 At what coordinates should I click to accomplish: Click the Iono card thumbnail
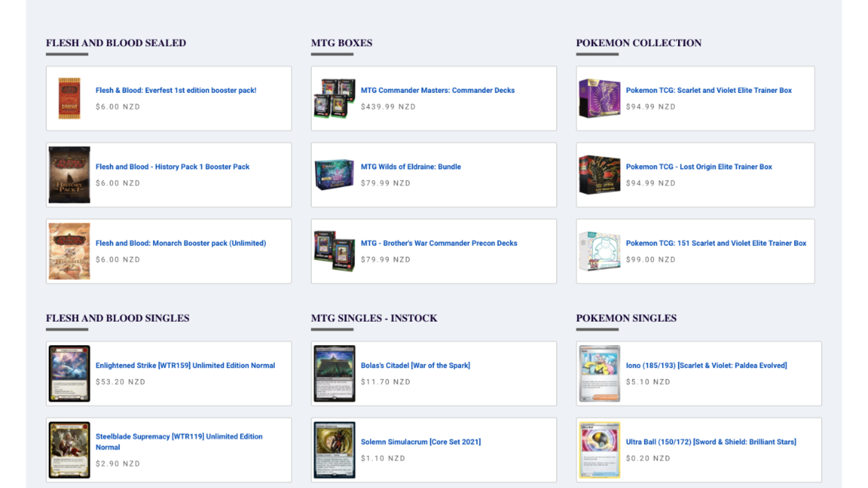coord(599,374)
